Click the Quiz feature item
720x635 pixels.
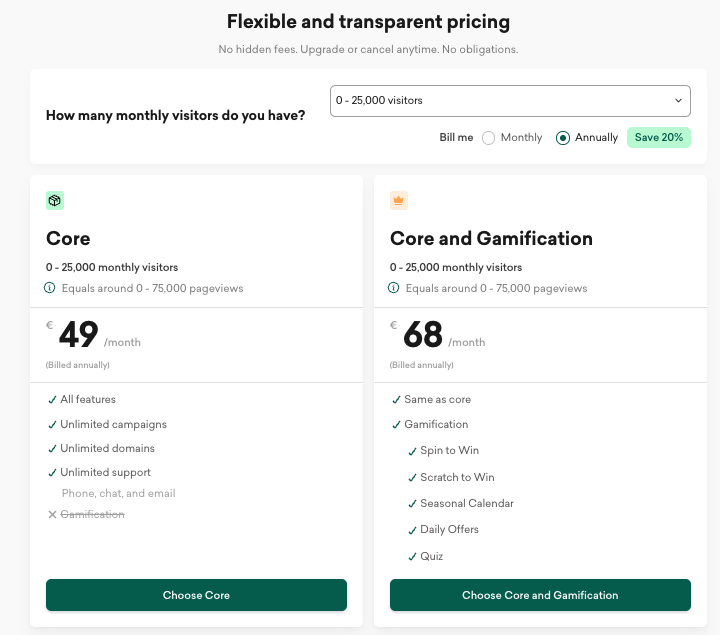click(x=431, y=556)
